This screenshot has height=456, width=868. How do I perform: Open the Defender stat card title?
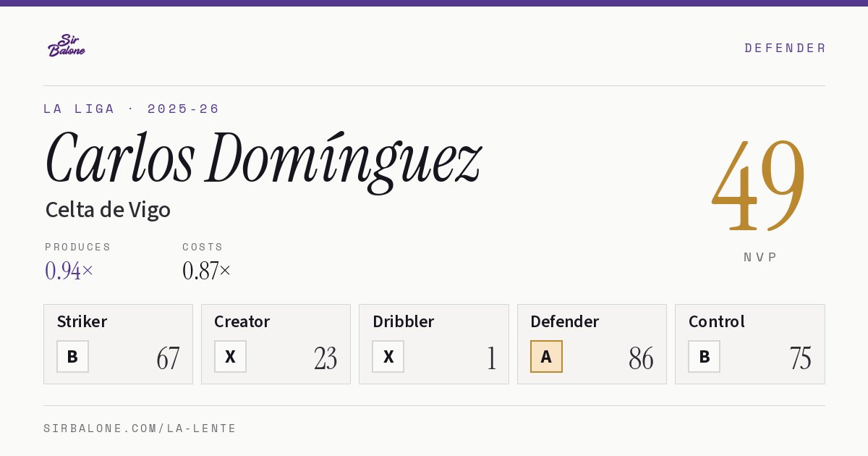pyautogui.click(x=564, y=321)
